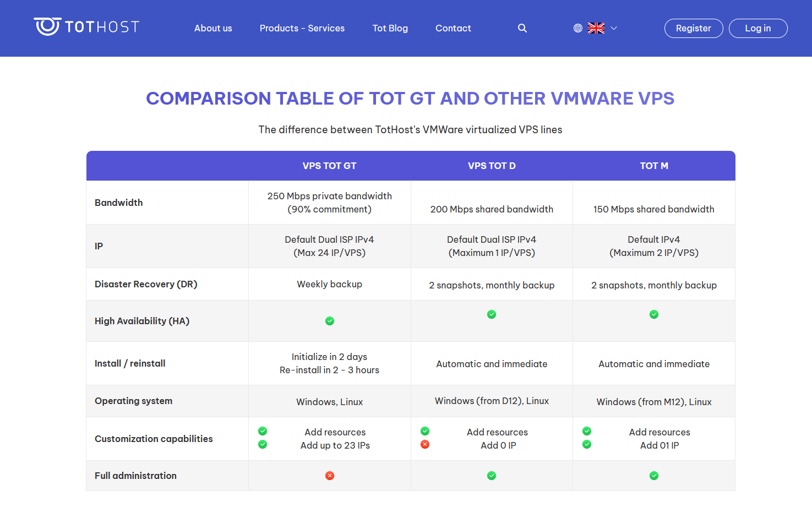Open the search magnifier icon

(x=522, y=28)
